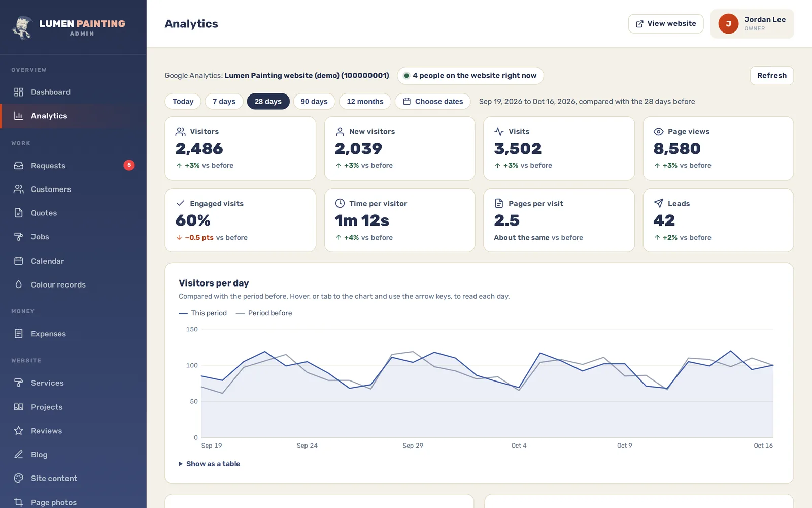Image resolution: width=812 pixels, height=508 pixels.
Task: Click the Dashboard grid icon
Action: pos(19,92)
